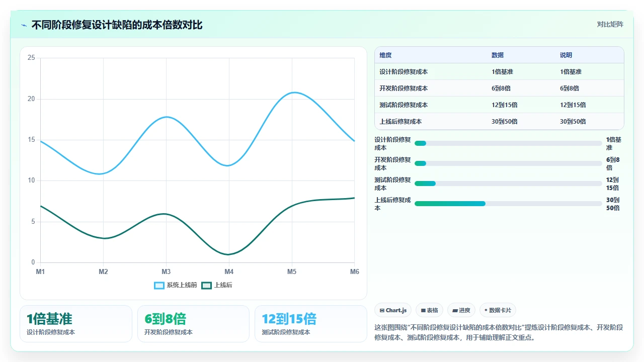Click the M3 x-axis label
Viewport: 644px width, 362px height.
(x=166, y=271)
